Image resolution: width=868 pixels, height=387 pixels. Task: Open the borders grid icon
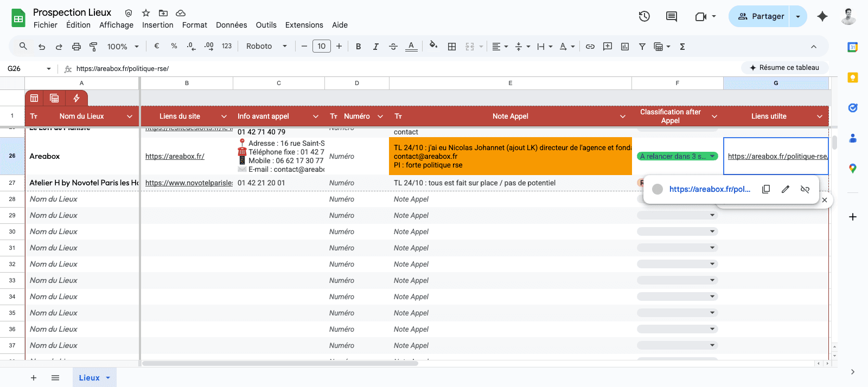451,47
